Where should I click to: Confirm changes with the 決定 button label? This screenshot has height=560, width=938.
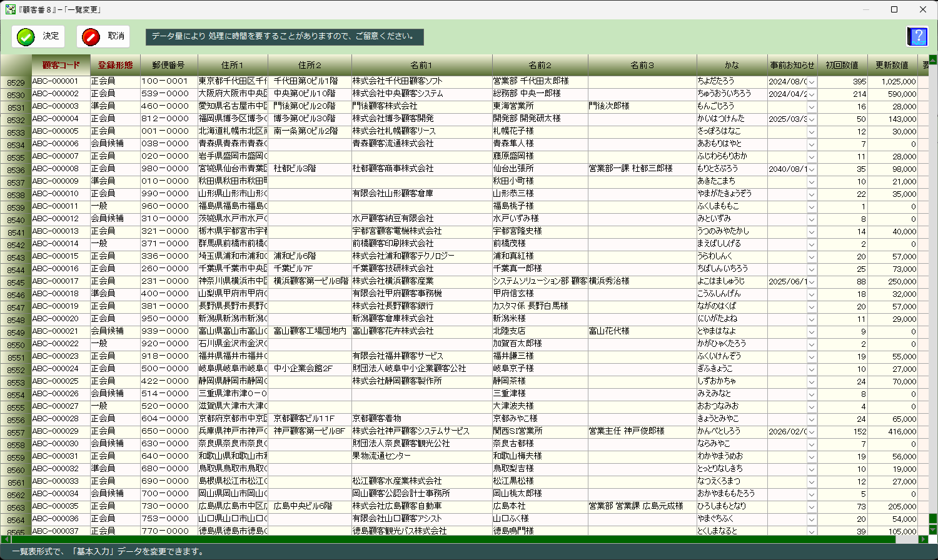51,36
